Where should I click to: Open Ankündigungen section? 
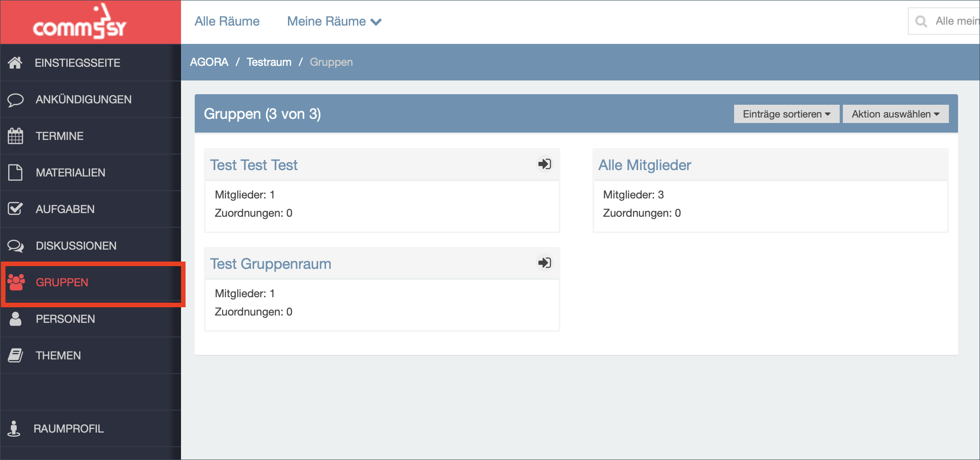pyautogui.click(x=91, y=99)
